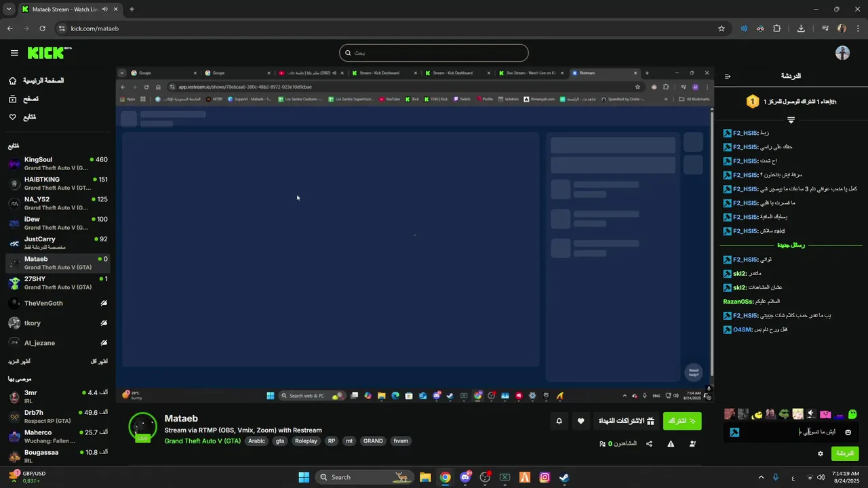
Task: Open a new Chrome tab
Action: point(132,9)
